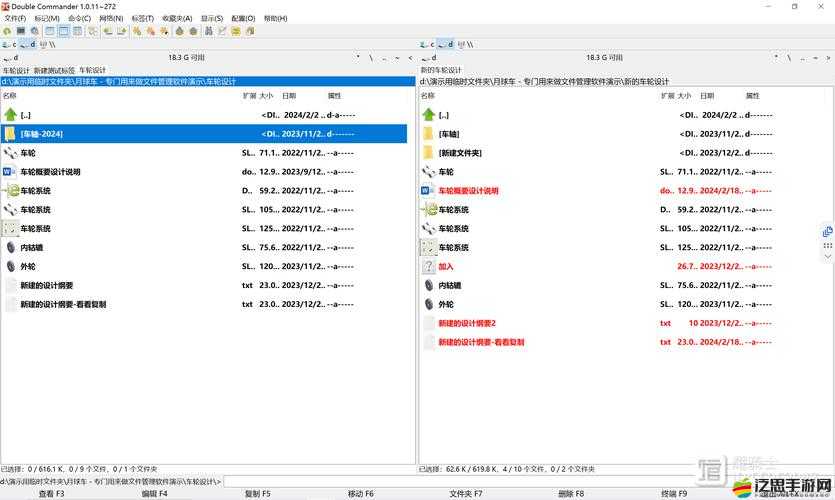Select drive d in left panel drive bar
Viewport: 835px width, 500px height.
pos(28,45)
